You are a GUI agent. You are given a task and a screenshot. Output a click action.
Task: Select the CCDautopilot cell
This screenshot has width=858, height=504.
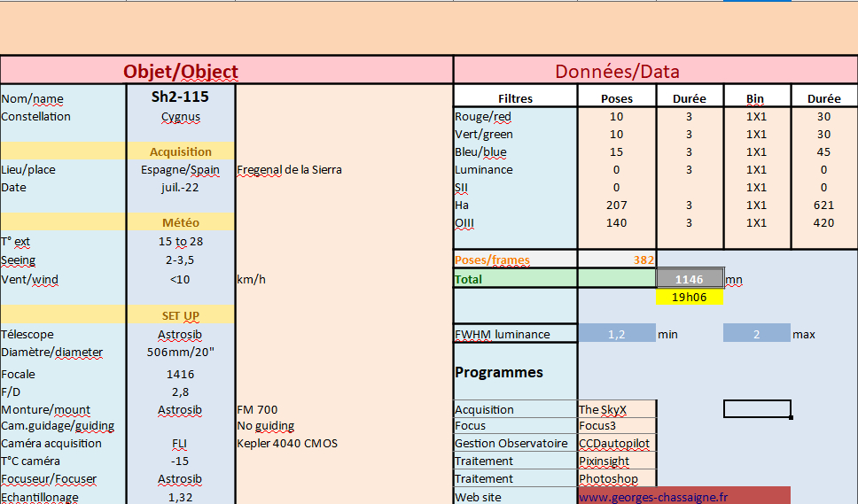pos(617,443)
